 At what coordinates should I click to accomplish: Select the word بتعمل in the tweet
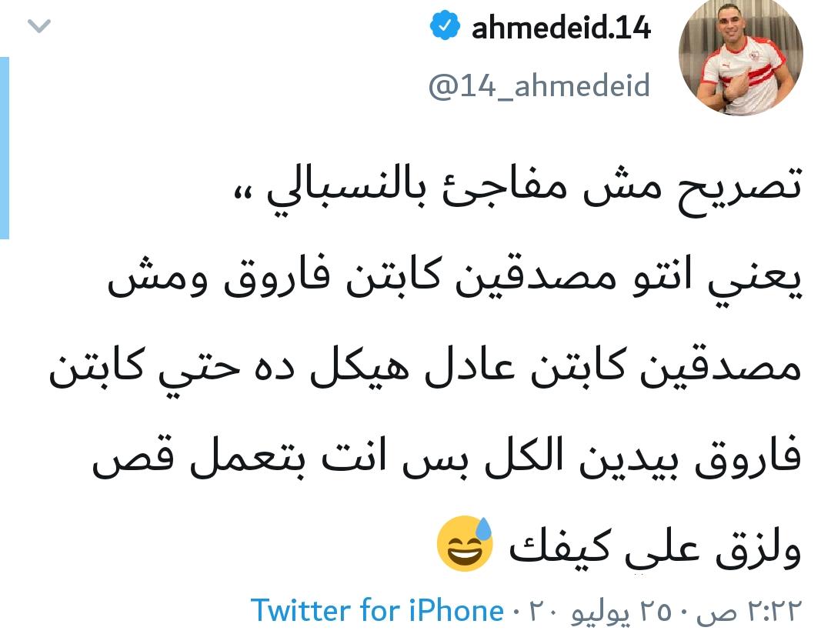pyautogui.click(x=248, y=457)
